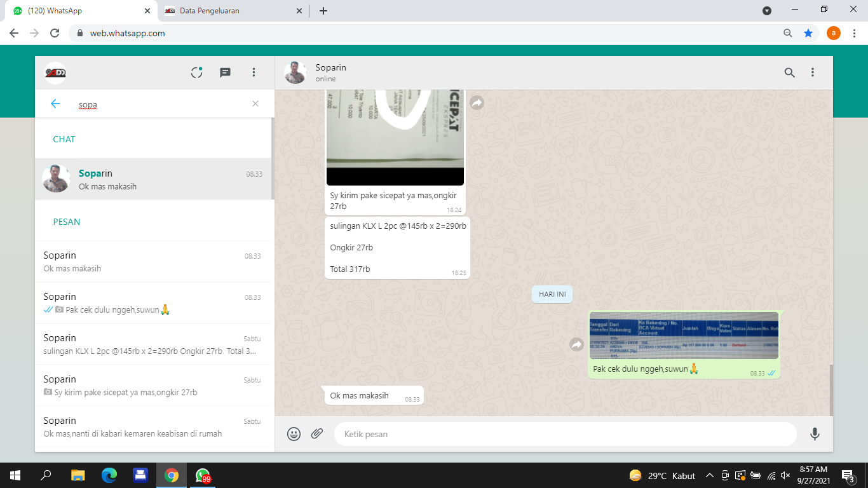Search within the Soparin conversation

789,72
